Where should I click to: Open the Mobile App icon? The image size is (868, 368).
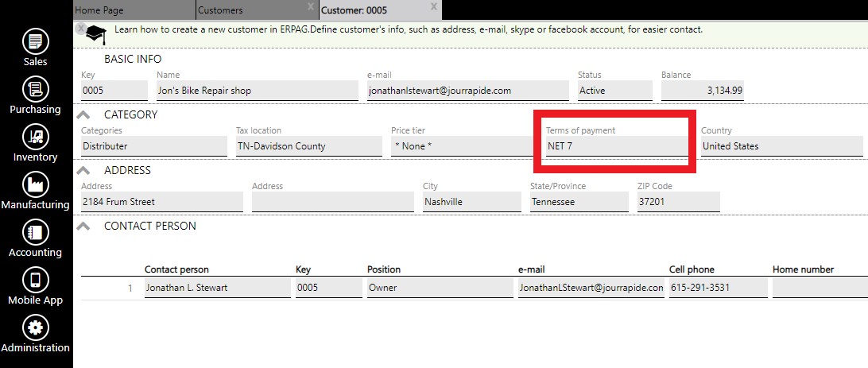pyautogui.click(x=35, y=280)
